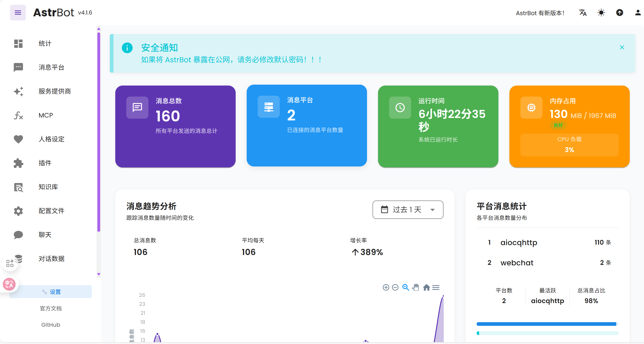
Task: Open the MCP section in the sidebar
Action: pos(45,115)
